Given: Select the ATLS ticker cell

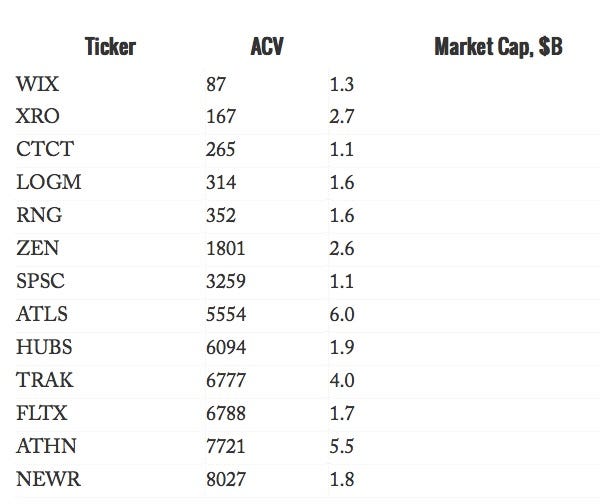Looking at the screenshot, I should point(43,315).
